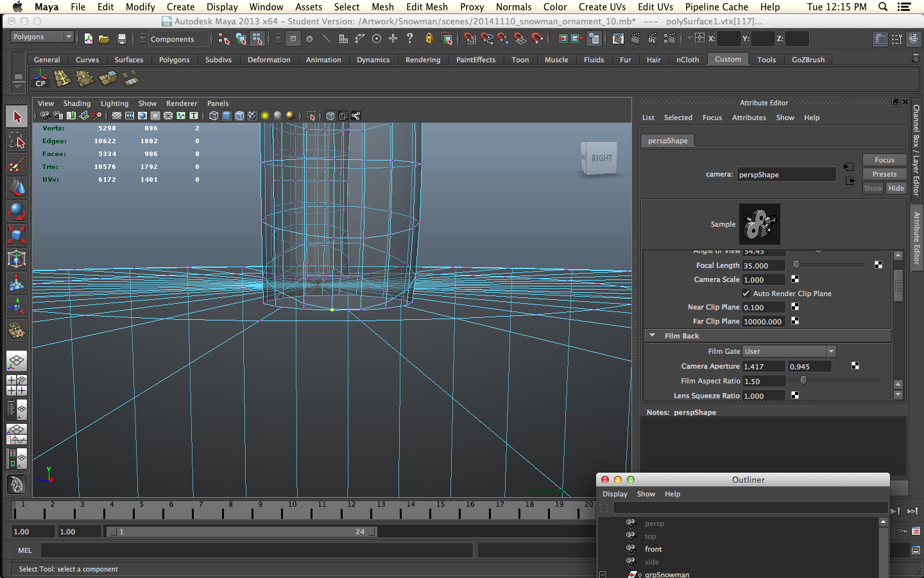This screenshot has width=924, height=578.
Task: Toggle smooth shade all in viewport toolbar
Action: (x=227, y=116)
